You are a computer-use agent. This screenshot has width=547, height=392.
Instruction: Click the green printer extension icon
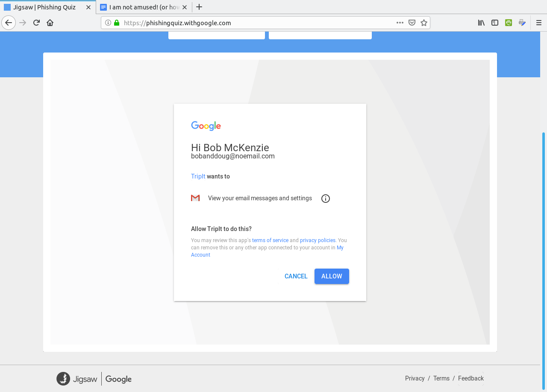pos(509,23)
